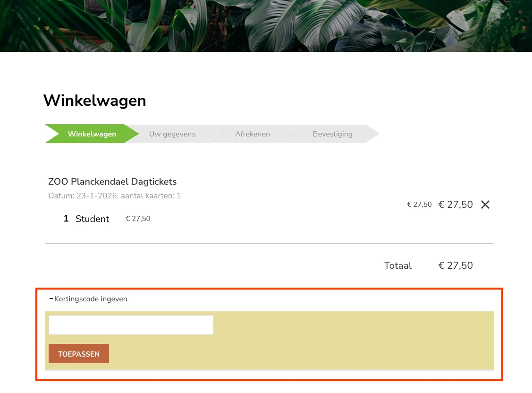Click the ZOO Planckendael Dagtickets title
This screenshot has height=393, width=532.
click(112, 181)
